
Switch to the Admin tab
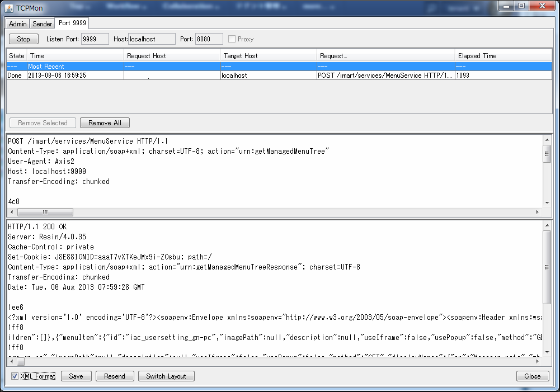tap(17, 23)
